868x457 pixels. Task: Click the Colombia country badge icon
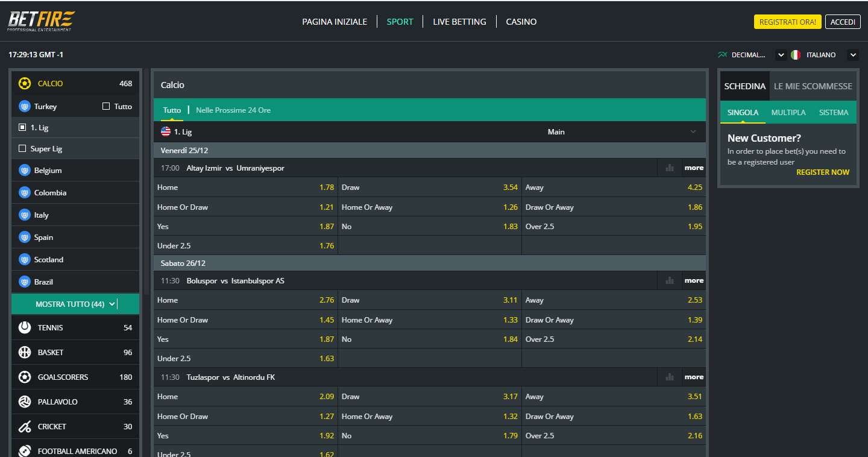point(25,193)
